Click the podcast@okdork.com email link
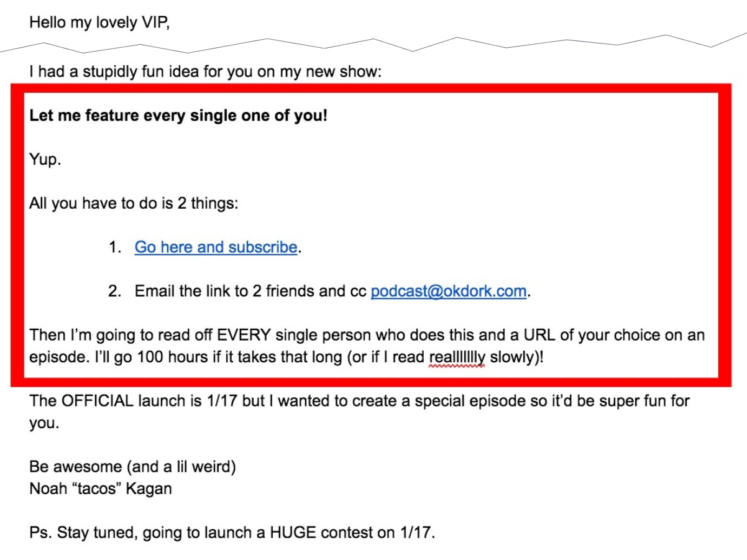 pos(449,291)
